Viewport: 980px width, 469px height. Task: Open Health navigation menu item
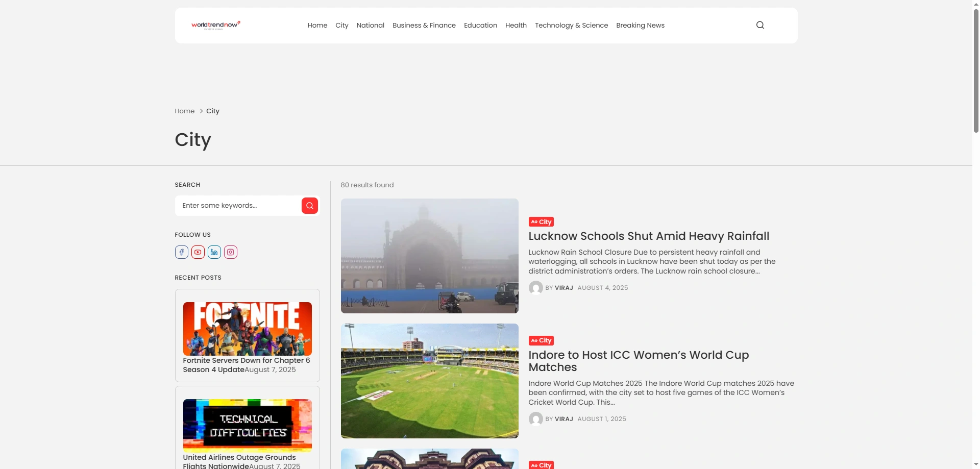pos(516,26)
